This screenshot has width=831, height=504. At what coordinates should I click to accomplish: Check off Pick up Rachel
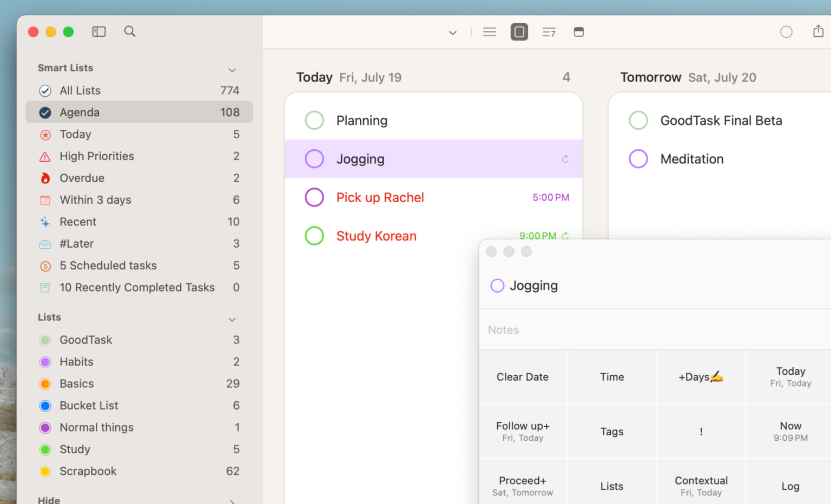(314, 197)
